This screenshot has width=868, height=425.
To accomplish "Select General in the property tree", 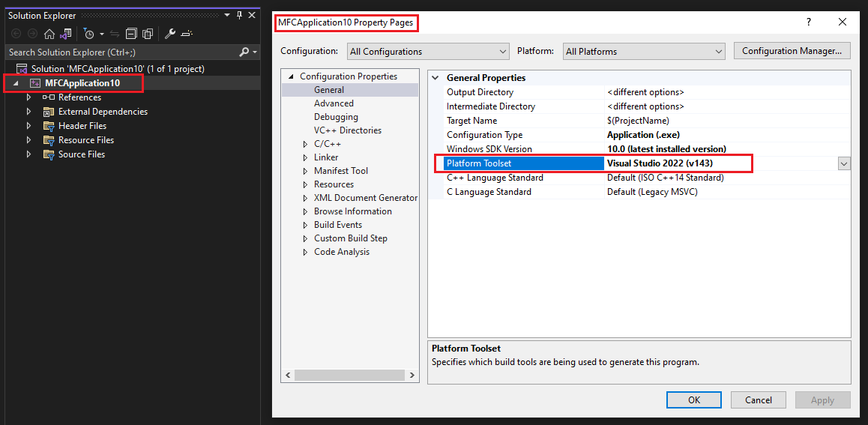I will tap(329, 90).
